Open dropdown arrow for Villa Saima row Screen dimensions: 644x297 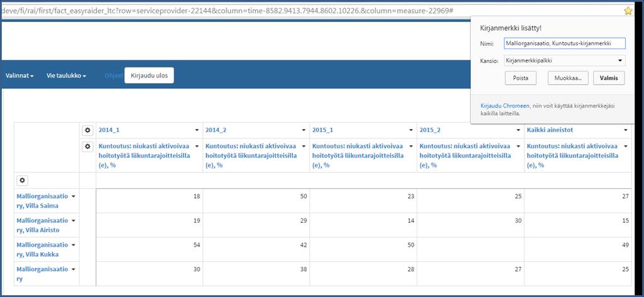pyautogui.click(x=74, y=196)
